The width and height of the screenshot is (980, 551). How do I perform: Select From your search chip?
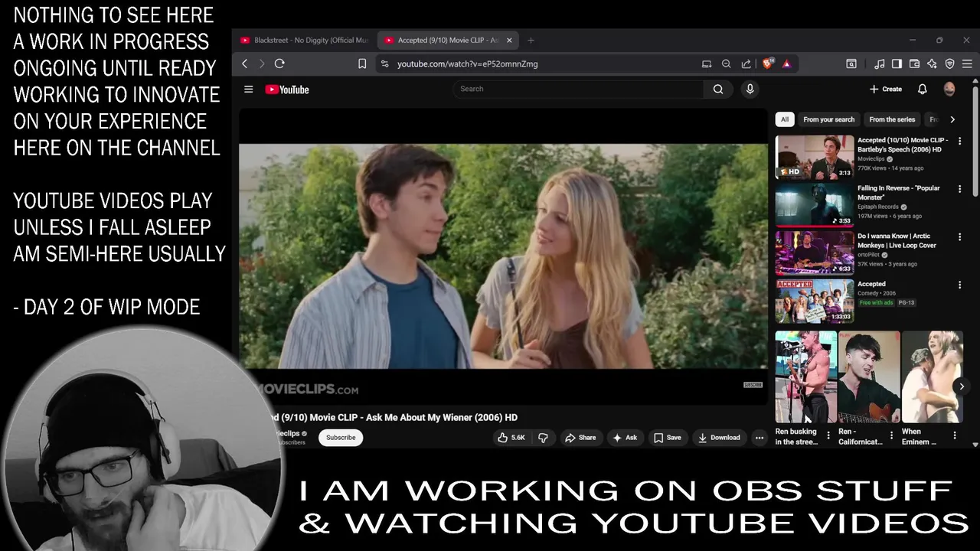coord(828,119)
